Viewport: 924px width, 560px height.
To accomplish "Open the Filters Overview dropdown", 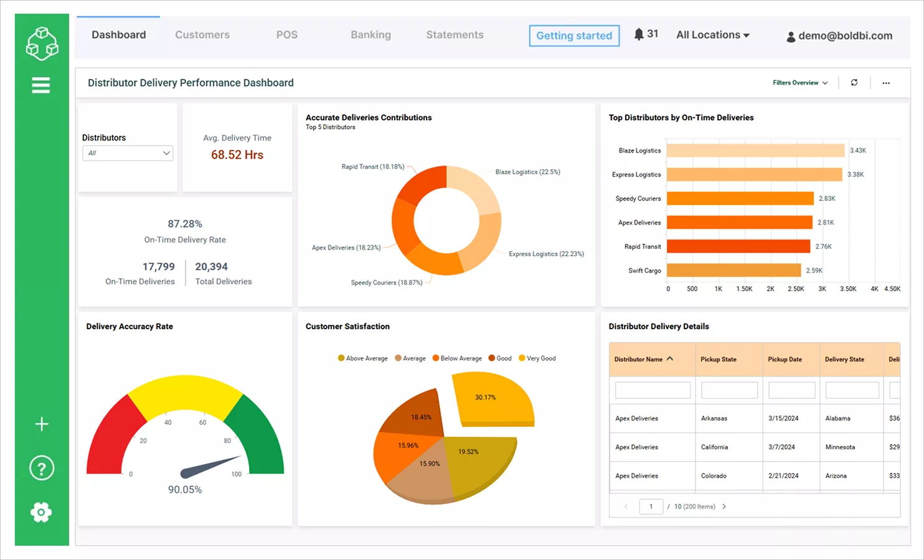I will (x=799, y=82).
